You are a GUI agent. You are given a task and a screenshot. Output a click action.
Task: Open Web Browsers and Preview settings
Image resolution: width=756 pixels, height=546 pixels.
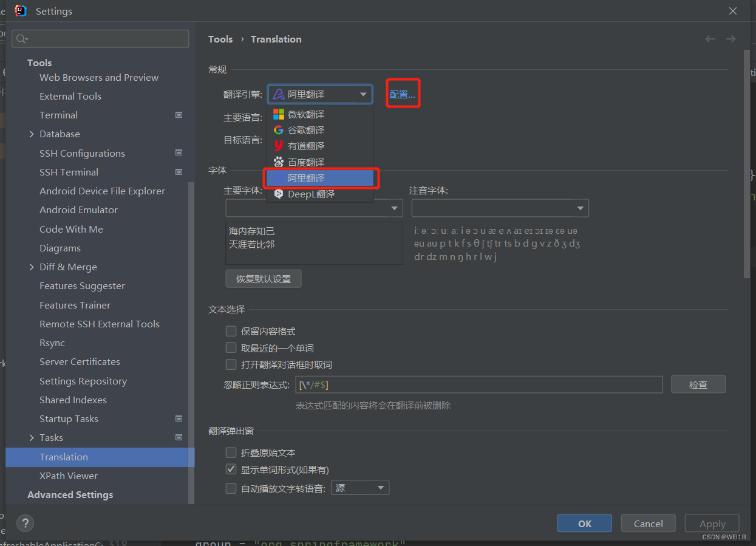(x=99, y=77)
